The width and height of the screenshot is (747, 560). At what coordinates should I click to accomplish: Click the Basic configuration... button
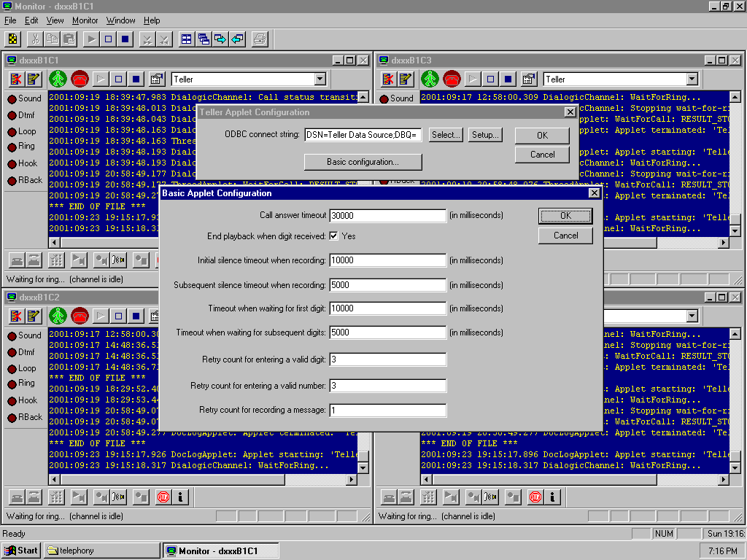click(363, 162)
